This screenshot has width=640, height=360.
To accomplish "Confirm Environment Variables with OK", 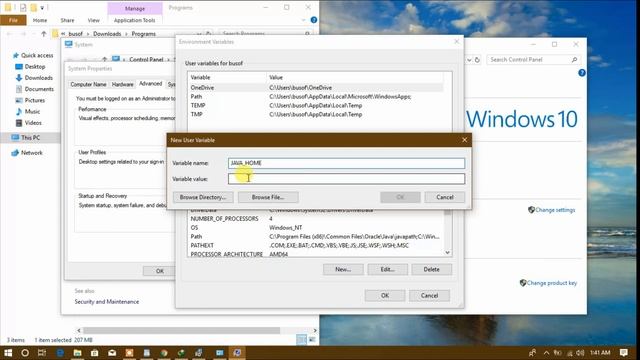I will pos(385,296).
